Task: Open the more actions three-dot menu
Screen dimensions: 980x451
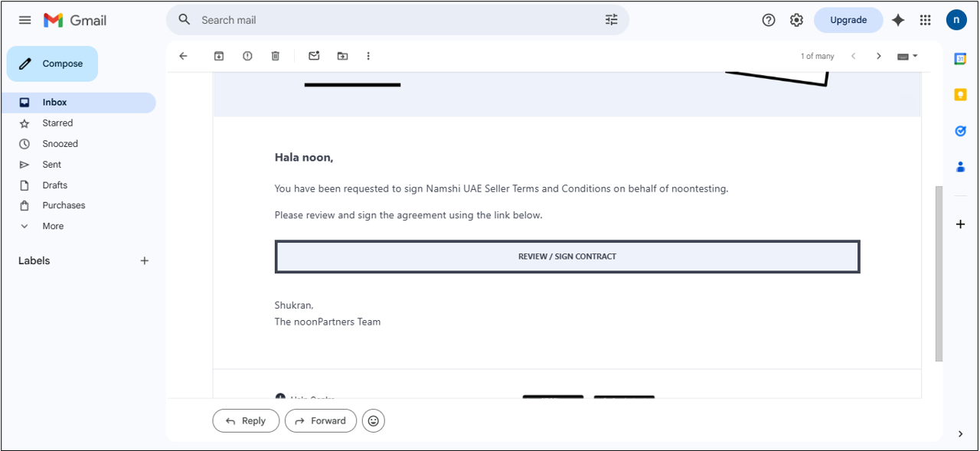Action: pyautogui.click(x=368, y=56)
